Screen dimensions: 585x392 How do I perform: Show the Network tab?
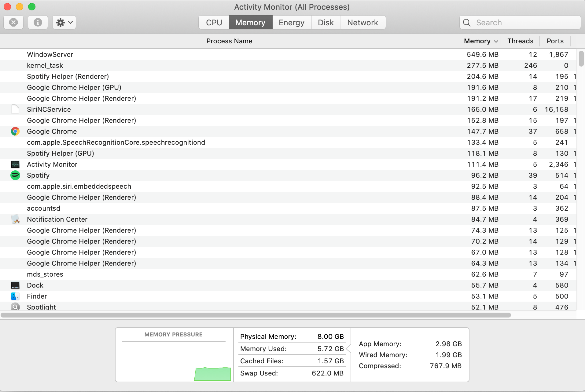(363, 23)
